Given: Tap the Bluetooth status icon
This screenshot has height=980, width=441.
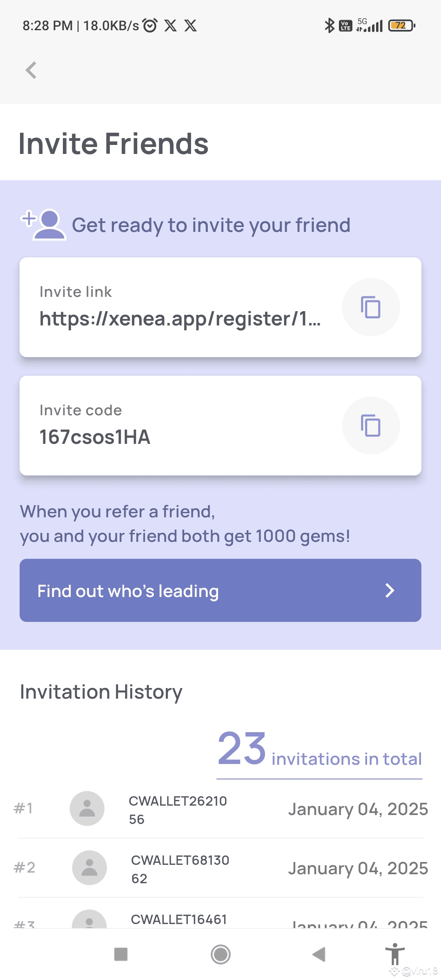Looking at the screenshot, I should pos(329,26).
